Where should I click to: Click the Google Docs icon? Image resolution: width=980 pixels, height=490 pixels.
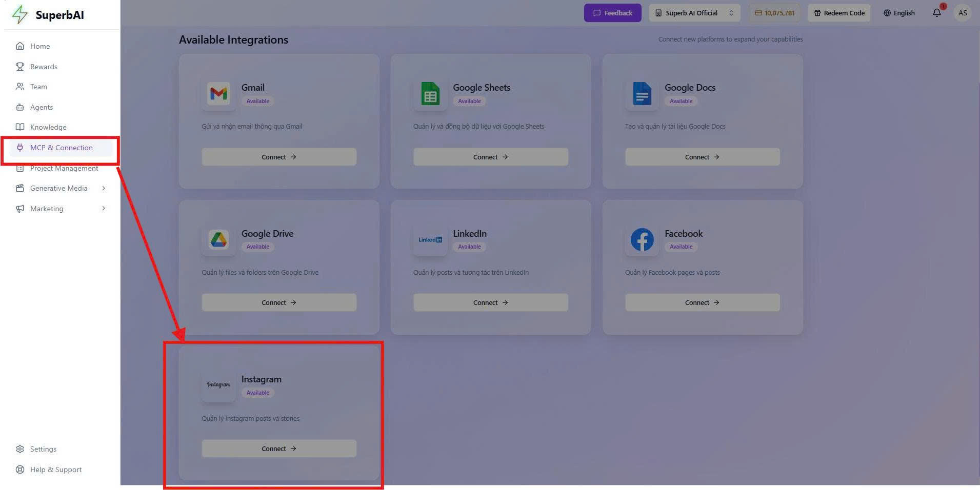click(642, 94)
